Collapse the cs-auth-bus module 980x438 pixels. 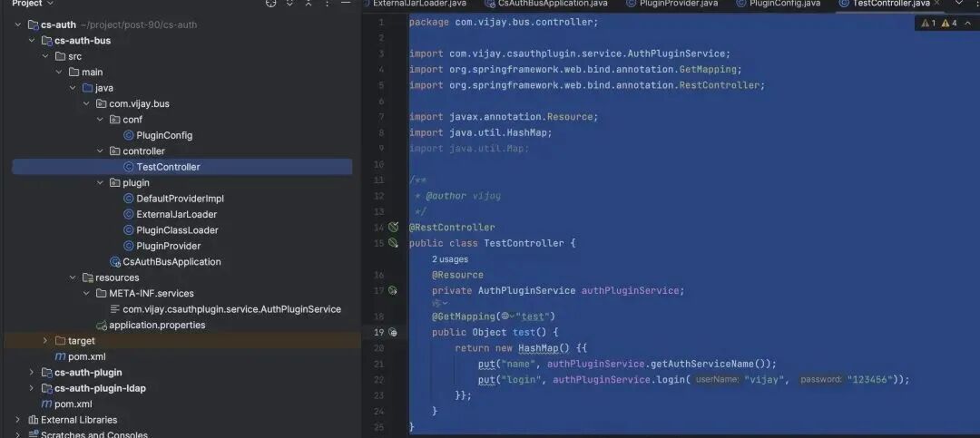31,41
